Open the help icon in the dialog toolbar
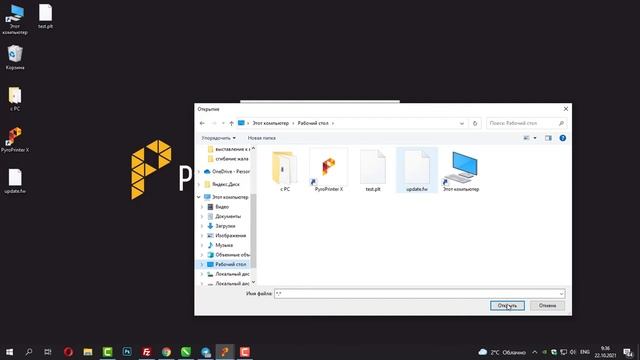The height and width of the screenshot is (360, 640). pos(562,138)
